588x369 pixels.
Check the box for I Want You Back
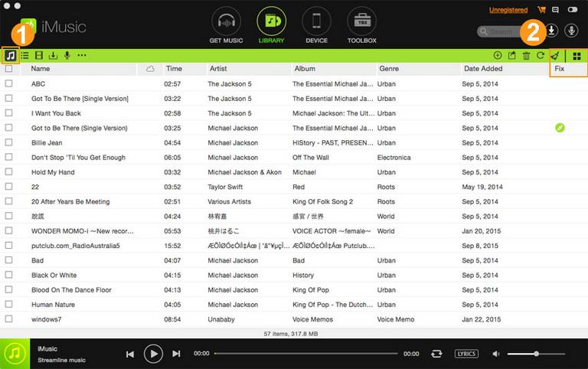(8, 113)
